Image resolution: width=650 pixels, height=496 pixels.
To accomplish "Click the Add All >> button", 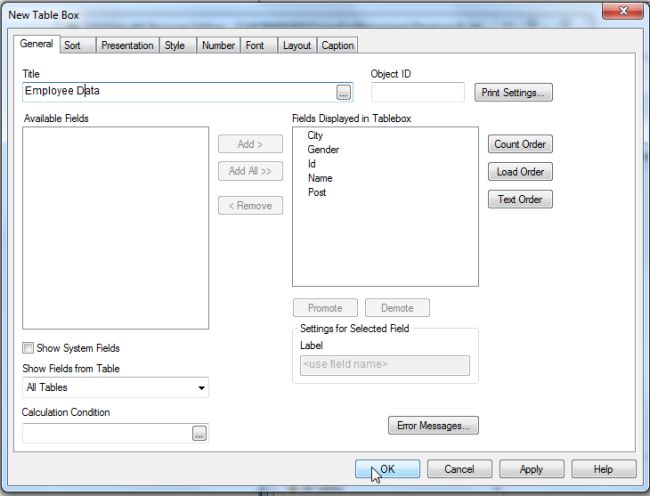I will [x=250, y=171].
